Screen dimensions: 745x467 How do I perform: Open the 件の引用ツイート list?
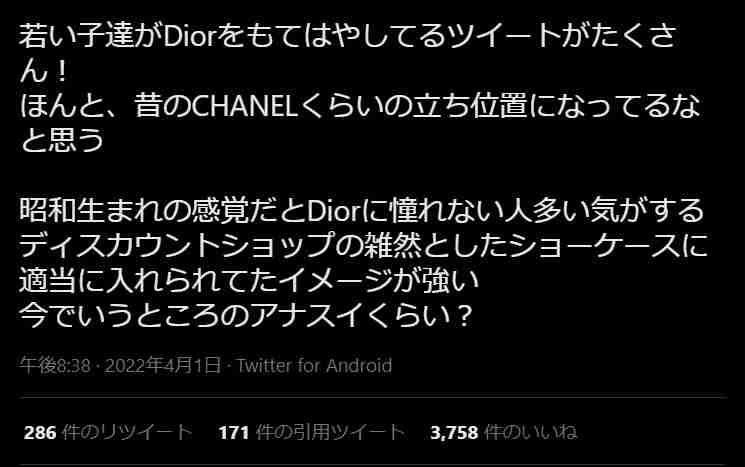[330, 432]
